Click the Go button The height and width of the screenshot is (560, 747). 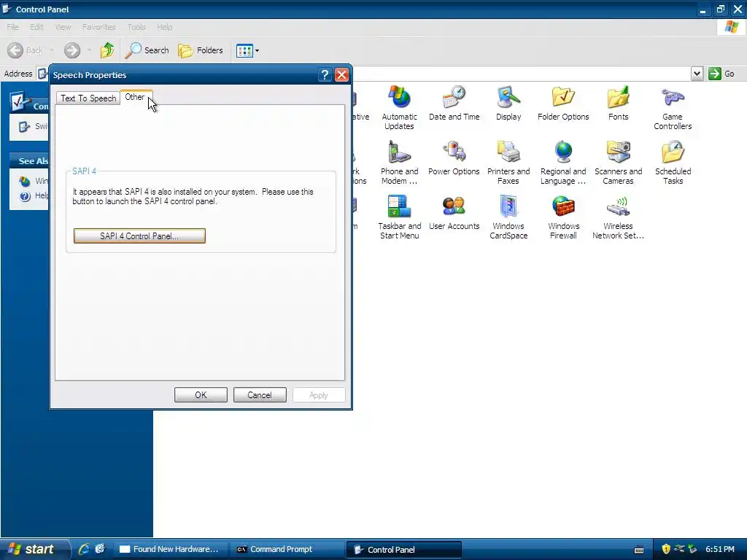(x=721, y=74)
